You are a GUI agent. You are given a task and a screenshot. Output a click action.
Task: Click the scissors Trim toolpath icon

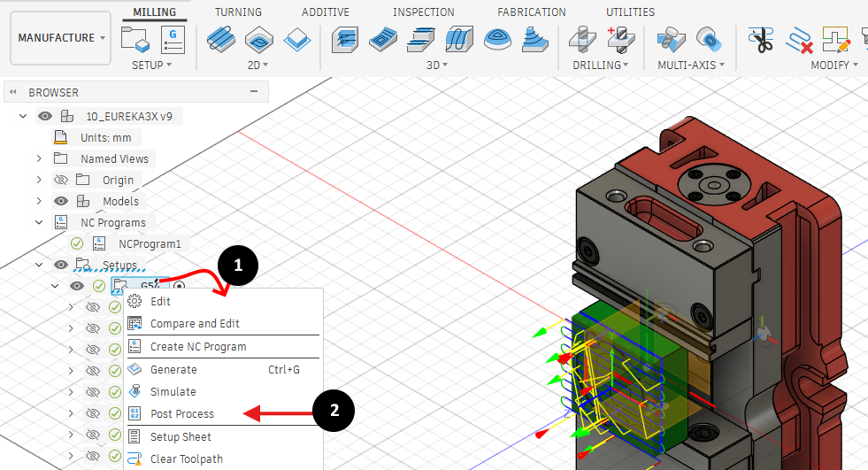pos(761,40)
